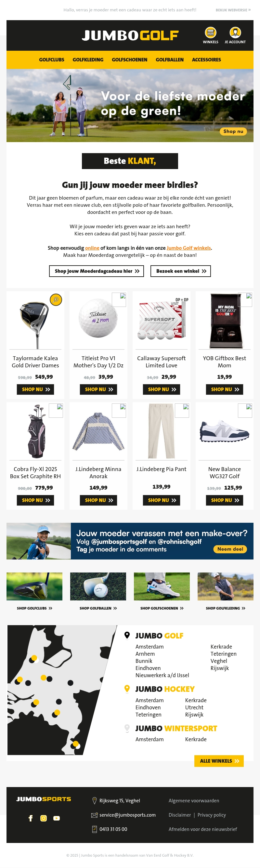Open the Shop Golfballen thumbnail image
Viewport: 260px width, 868px height.
click(x=98, y=586)
